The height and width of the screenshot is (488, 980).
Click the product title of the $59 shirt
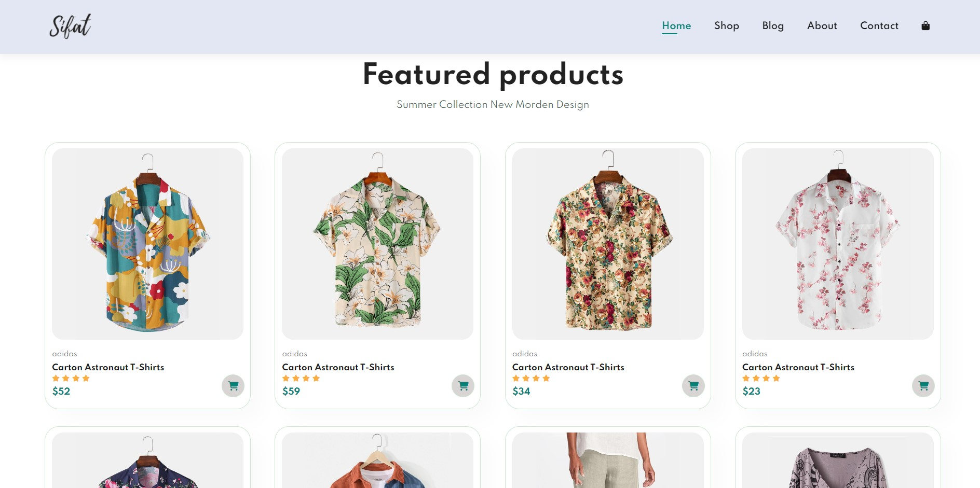(x=338, y=367)
